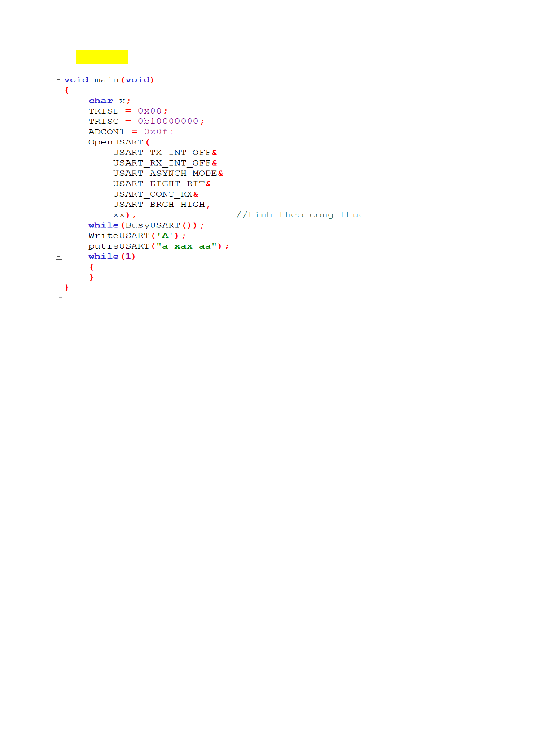Click the yellow highlighted block
This screenshot has height=756, width=535.
[102, 57]
